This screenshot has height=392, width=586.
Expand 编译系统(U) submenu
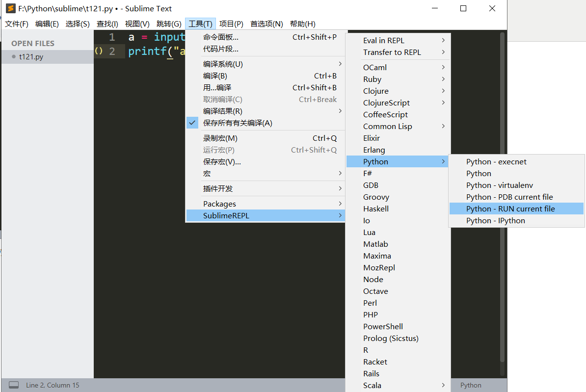[x=265, y=64]
